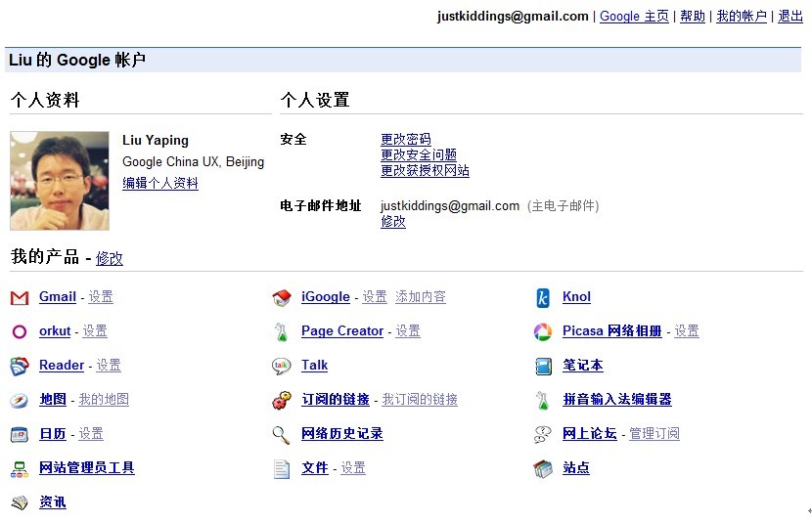Open Reader 设置 settings link
The width and height of the screenshot is (812, 523).
(109, 365)
